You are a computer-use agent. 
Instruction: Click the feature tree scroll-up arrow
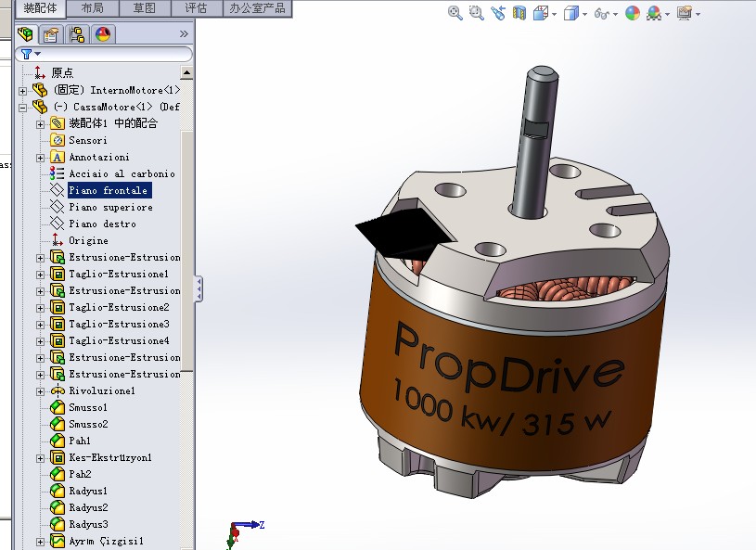coord(186,72)
